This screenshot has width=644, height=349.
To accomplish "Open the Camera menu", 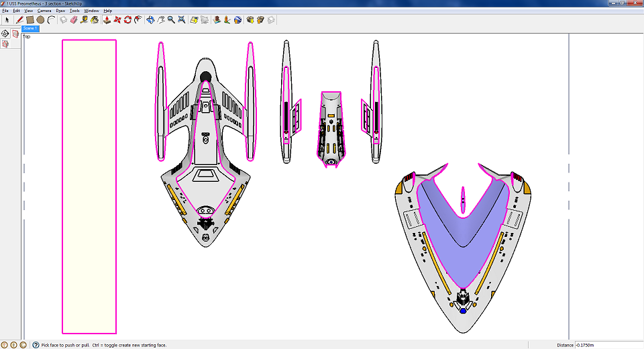I will coord(44,11).
